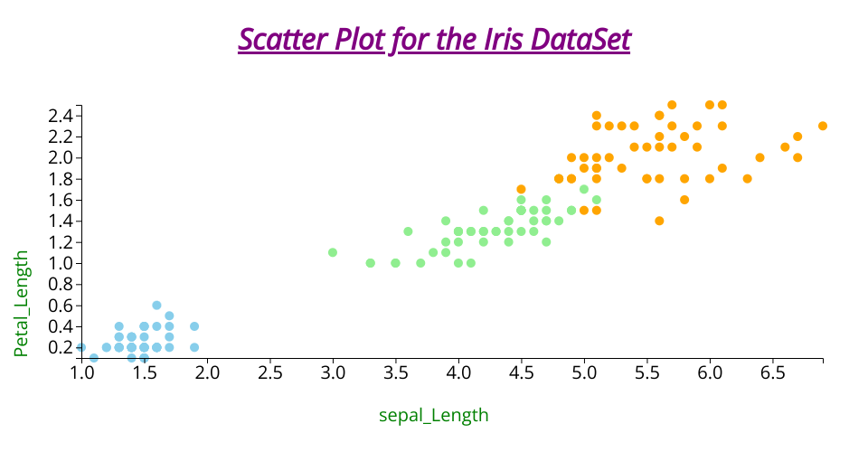Click the 2.4 tick label on the y-axis

[61, 116]
